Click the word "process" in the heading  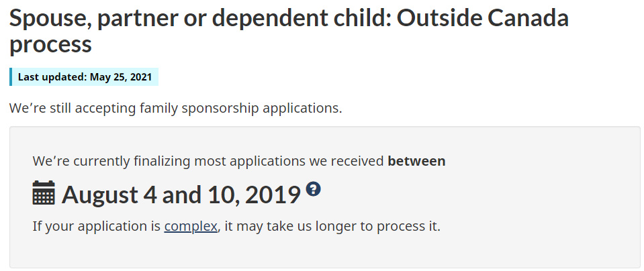pyautogui.click(x=50, y=45)
